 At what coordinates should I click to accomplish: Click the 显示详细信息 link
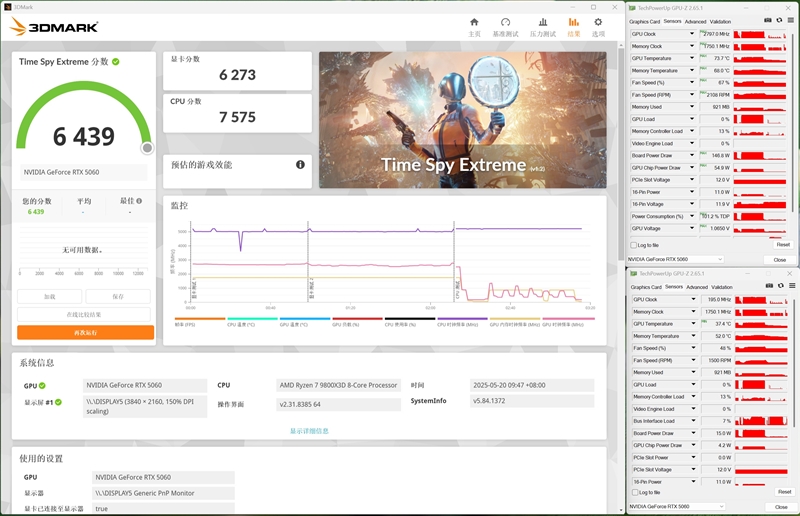(309, 431)
